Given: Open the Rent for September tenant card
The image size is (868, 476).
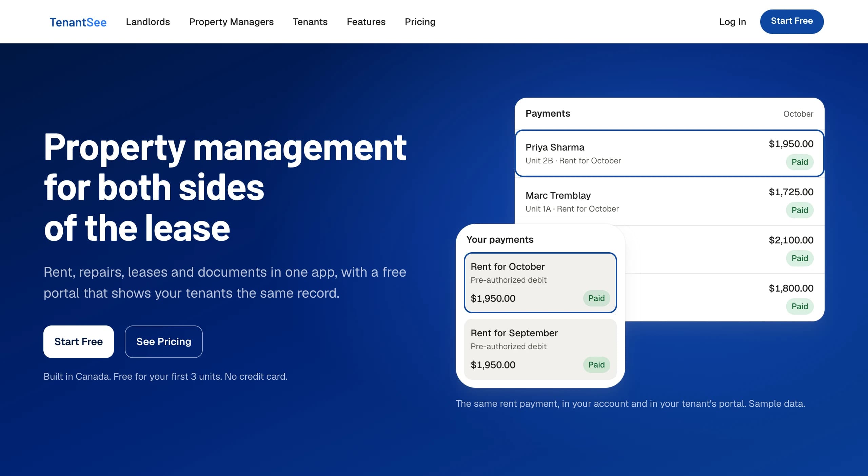Looking at the screenshot, I should coord(540,349).
